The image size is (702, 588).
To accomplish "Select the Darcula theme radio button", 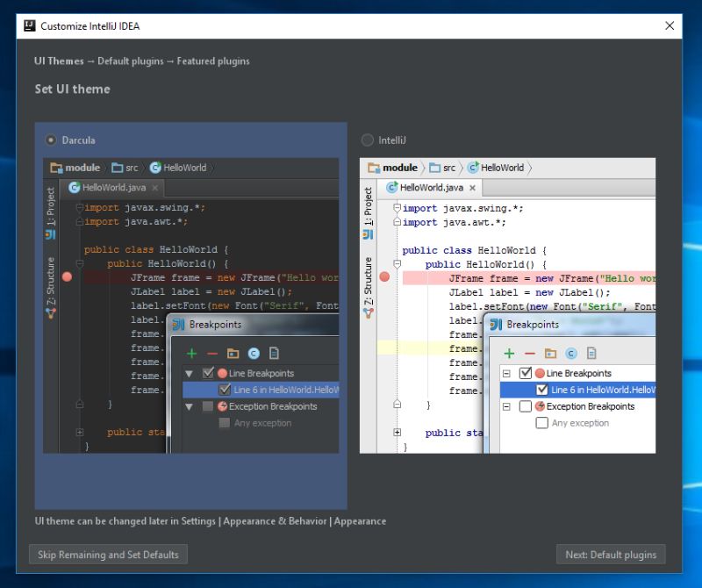I will coord(51,140).
